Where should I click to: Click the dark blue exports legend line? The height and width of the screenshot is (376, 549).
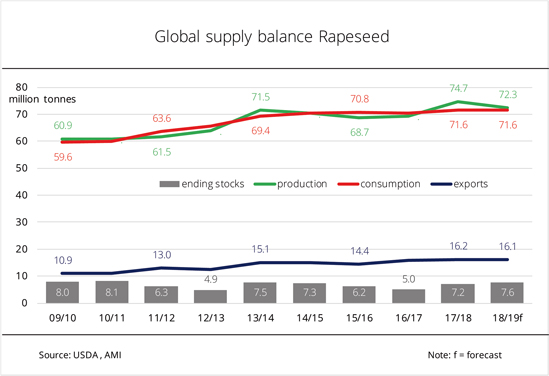tap(442, 184)
